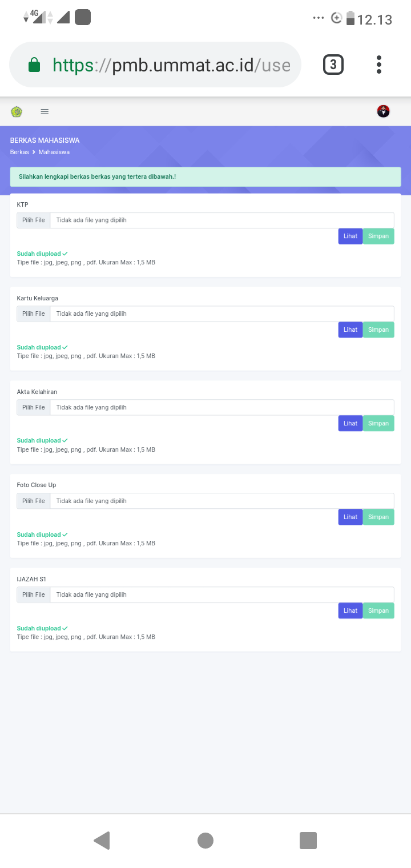Click the Foto Close Up file field
The image size is (411, 868).
tap(221, 501)
